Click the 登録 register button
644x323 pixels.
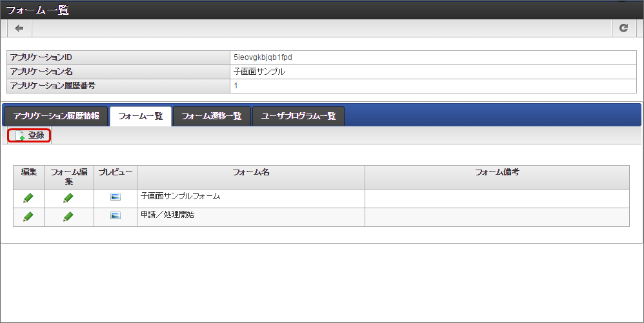[x=30, y=135]
